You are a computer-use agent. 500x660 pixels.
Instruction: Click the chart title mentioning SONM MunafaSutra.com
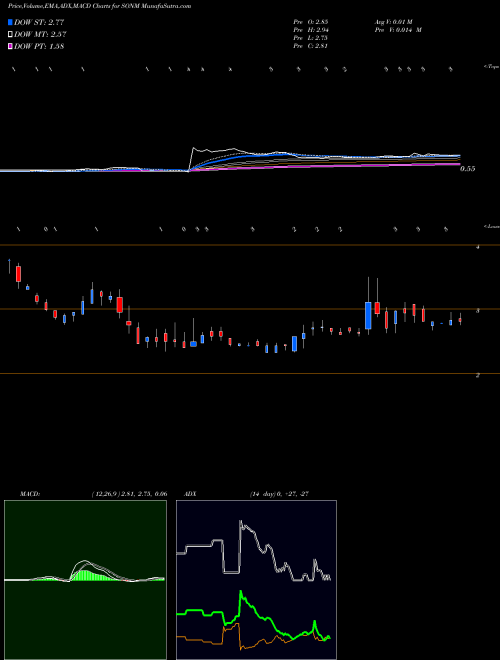99,7
